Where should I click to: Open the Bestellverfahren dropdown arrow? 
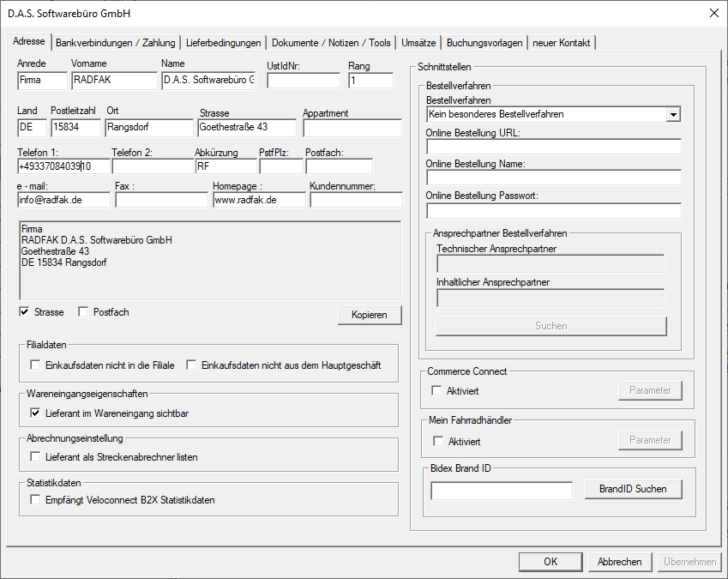673,114
